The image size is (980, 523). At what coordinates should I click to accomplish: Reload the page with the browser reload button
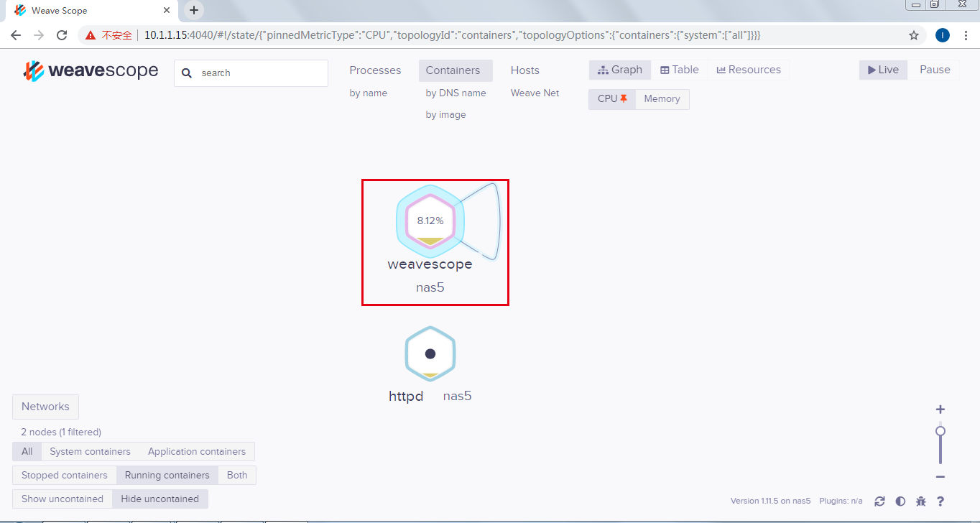point(62,35)
